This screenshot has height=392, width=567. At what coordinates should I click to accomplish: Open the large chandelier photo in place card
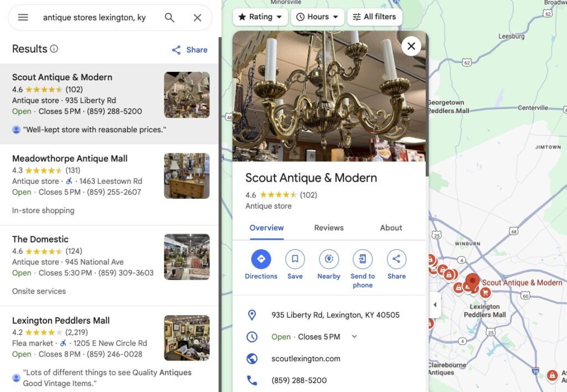[x=329, y=96]
